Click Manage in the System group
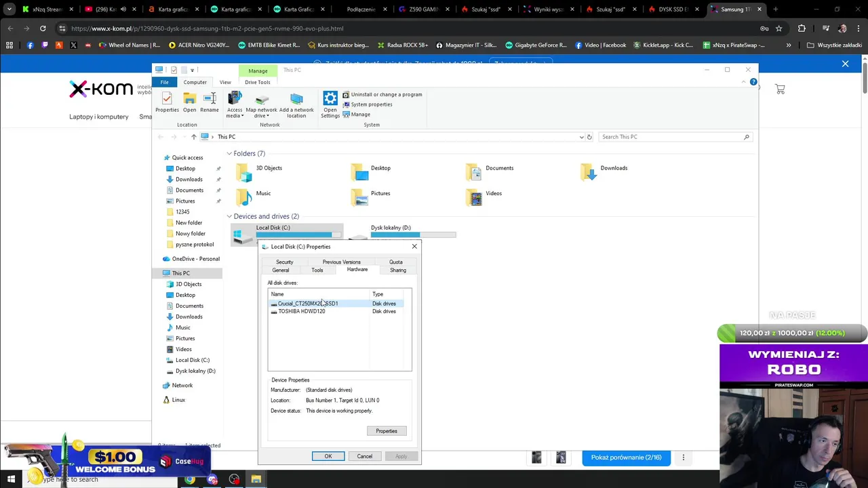Screen dimensions: 868x488 coord(356,115)
